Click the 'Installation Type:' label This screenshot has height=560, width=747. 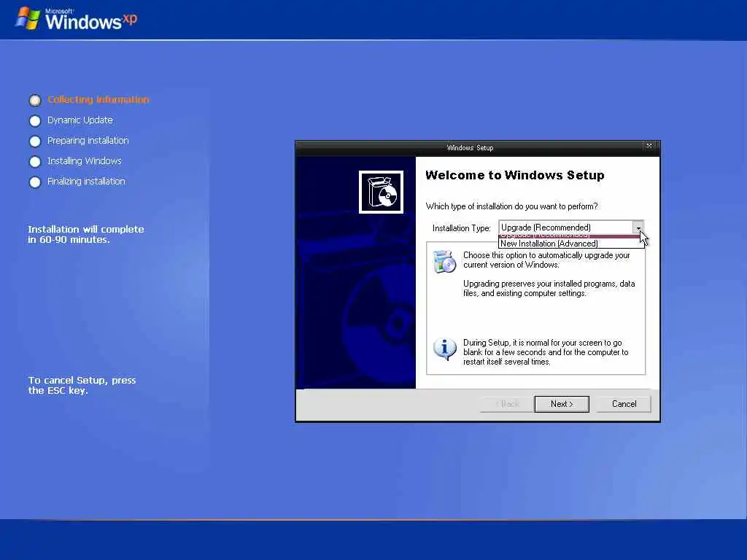[461, 228]
